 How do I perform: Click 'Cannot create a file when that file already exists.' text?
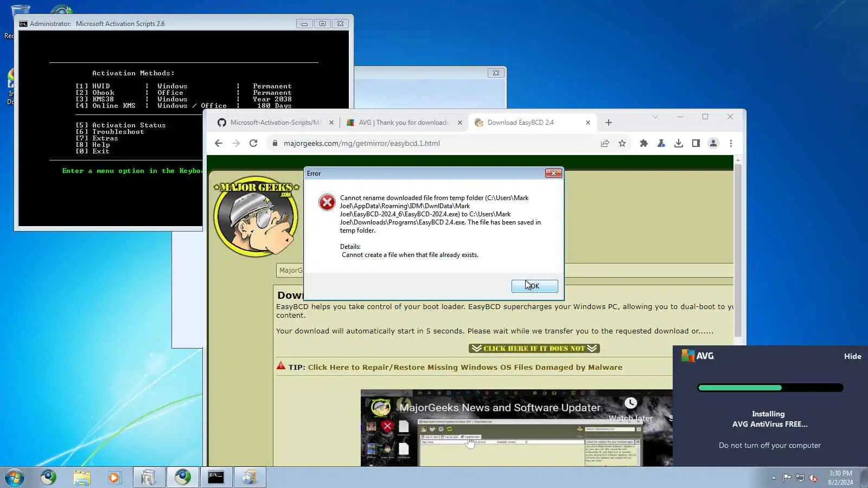coord(410,255)
